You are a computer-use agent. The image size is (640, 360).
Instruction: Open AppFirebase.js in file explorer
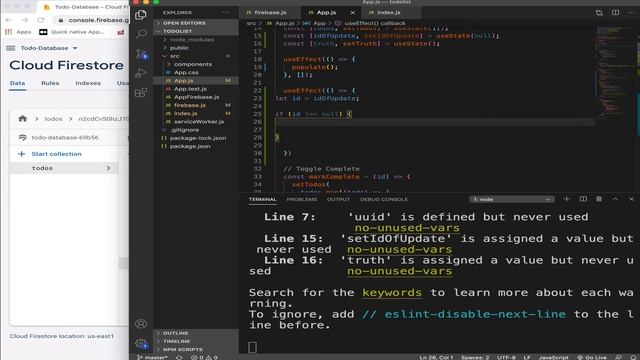196,97
